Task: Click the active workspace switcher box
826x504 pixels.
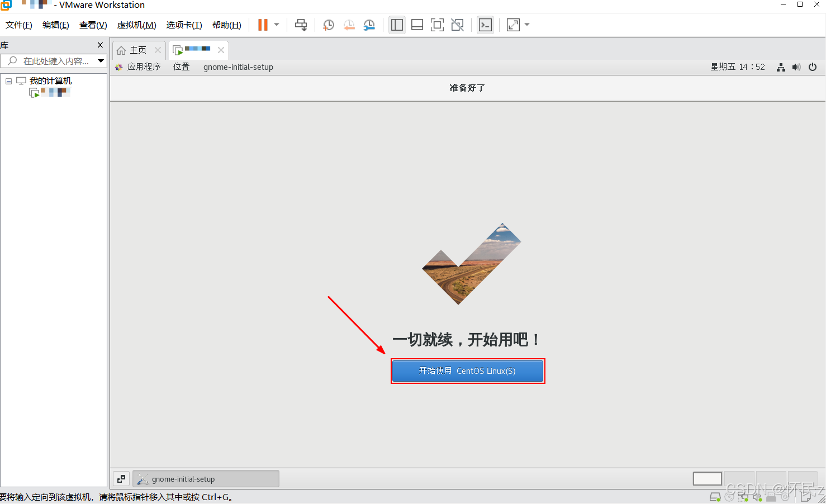Action: (708, 479)
